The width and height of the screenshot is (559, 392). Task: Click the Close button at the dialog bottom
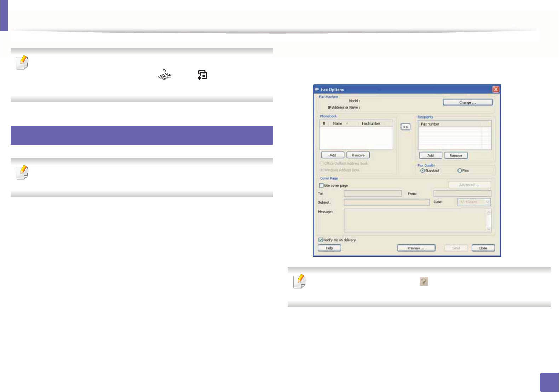483,248
